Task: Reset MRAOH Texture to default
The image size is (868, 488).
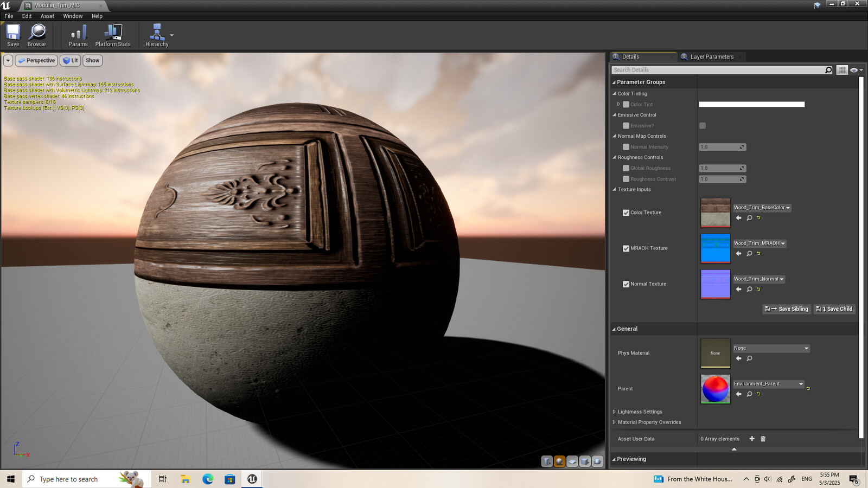Action: (x=758, y=254)
